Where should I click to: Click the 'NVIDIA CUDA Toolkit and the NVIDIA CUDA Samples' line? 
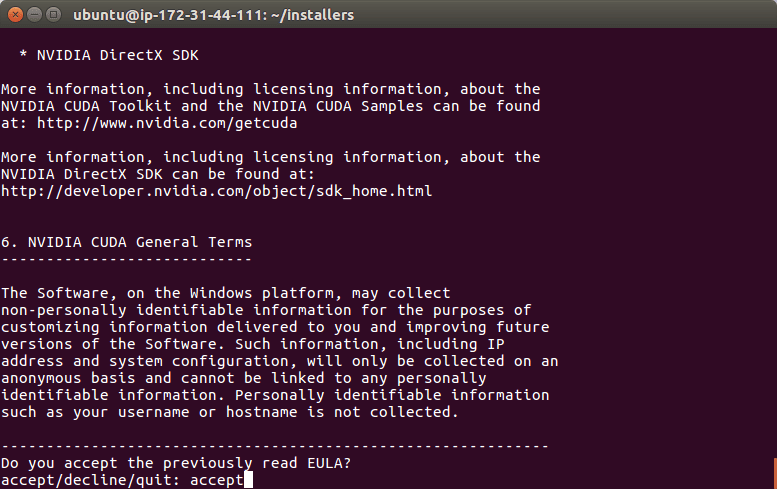[271, 106]
